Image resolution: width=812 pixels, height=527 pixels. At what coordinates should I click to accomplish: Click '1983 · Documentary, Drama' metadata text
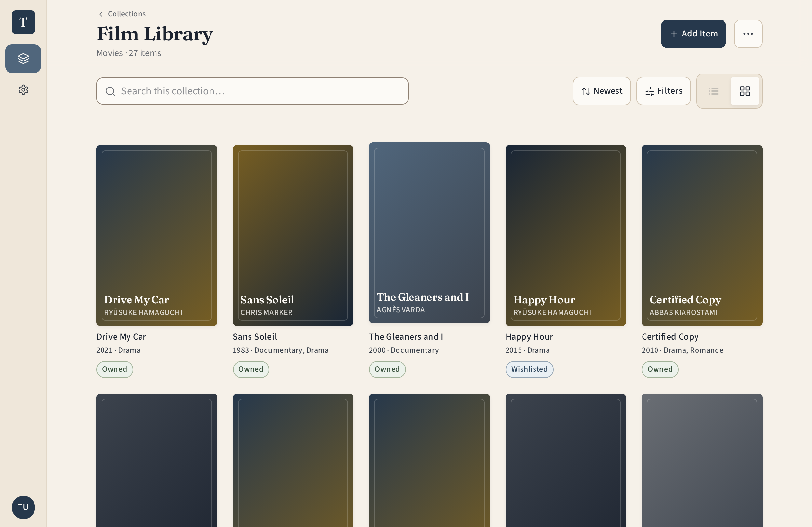tap(280, 350)
